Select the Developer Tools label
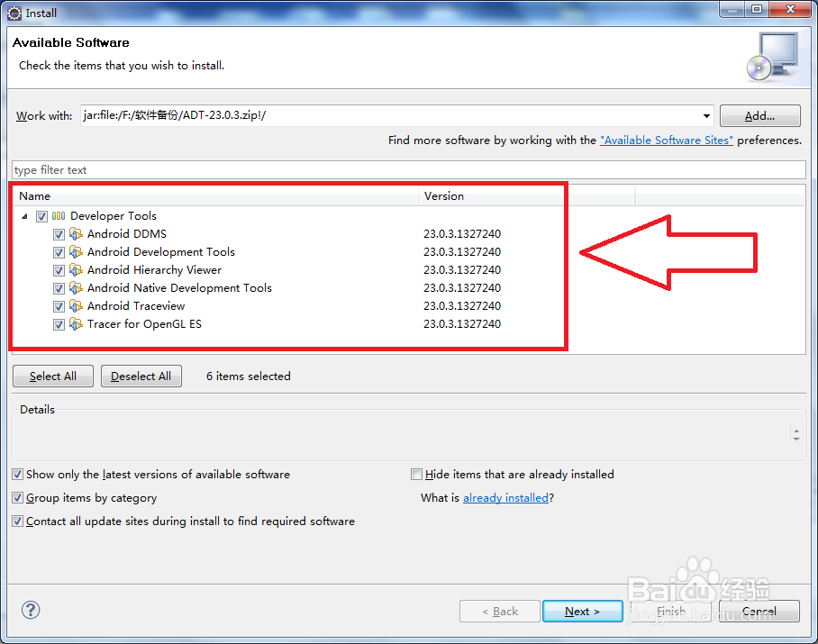 tap(114, 216)
